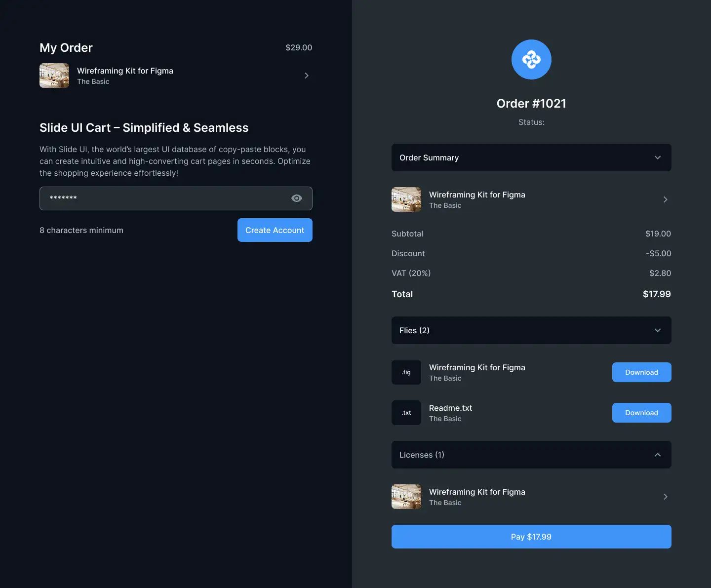Open the arrow in Order Summary product row

666,199
